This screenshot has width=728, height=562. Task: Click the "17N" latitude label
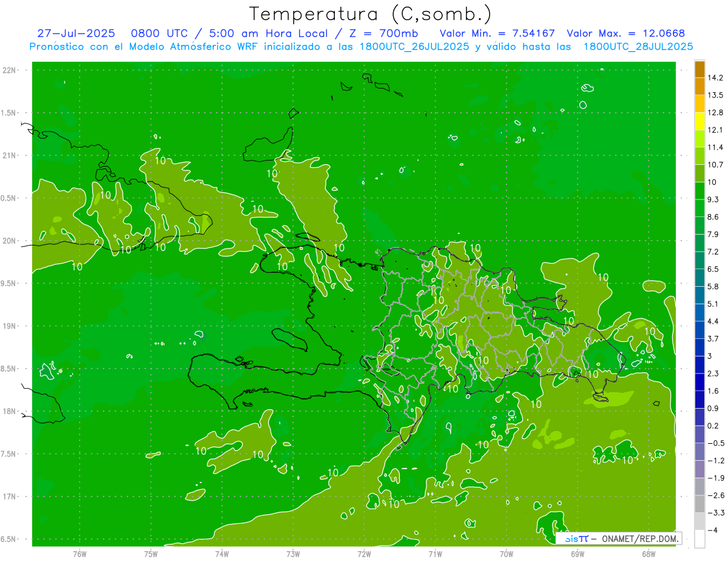point(10,497)
